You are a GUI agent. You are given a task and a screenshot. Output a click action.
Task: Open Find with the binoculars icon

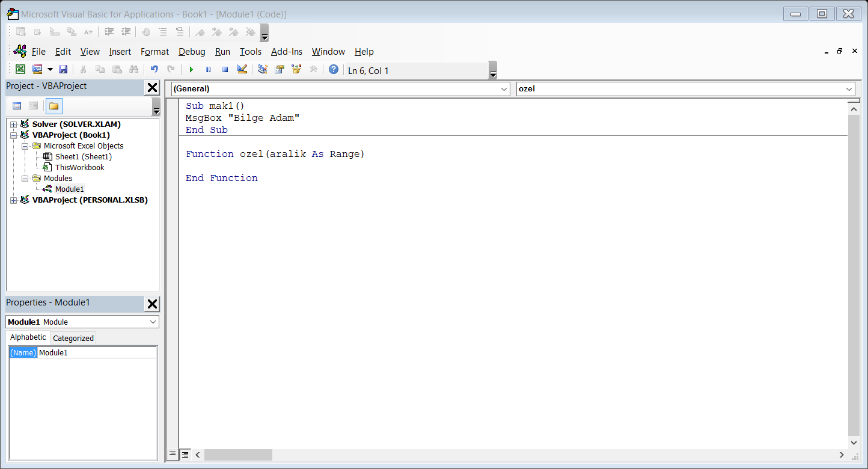(x=134, y=70)
